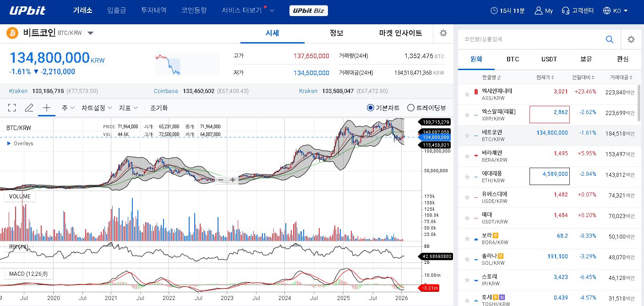Open chart display settings via the gear icon
Viewport: 644px width, 306px height.
coord(442,33)
